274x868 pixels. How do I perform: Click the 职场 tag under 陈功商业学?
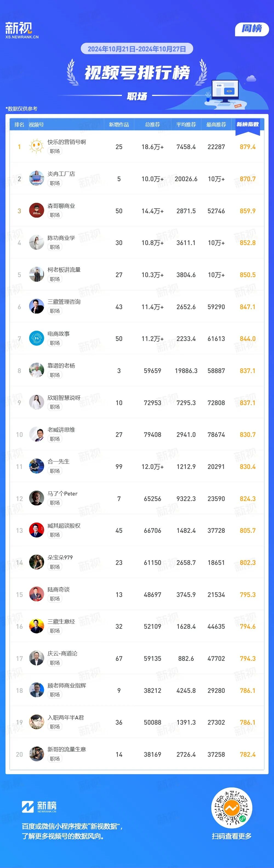click(55, 247)
